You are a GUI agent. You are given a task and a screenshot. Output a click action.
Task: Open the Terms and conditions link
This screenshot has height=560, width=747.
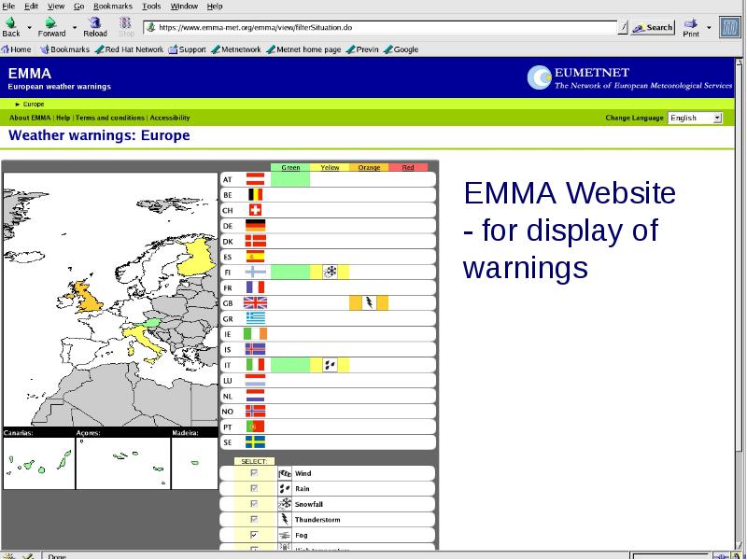click(109, 118)
